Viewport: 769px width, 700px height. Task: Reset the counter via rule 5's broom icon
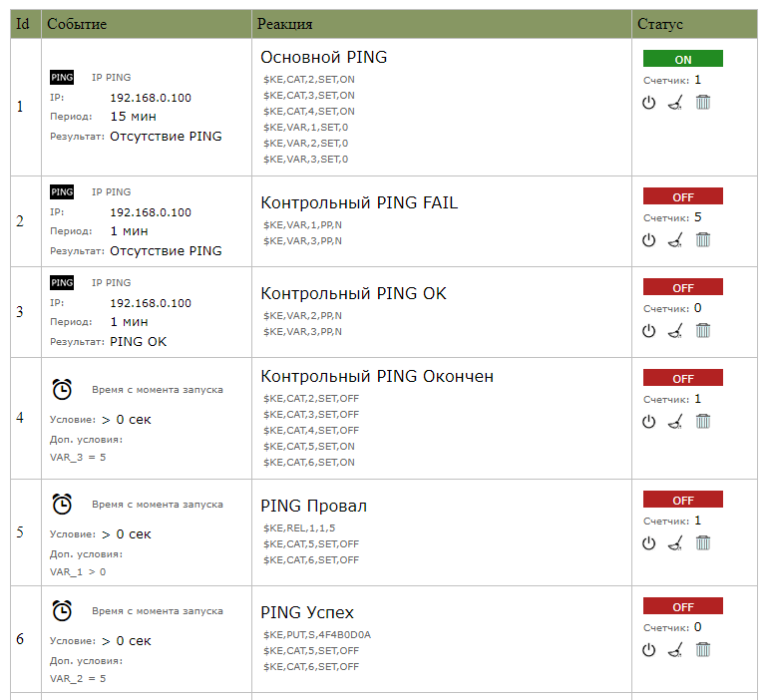(x=676, y=542)
